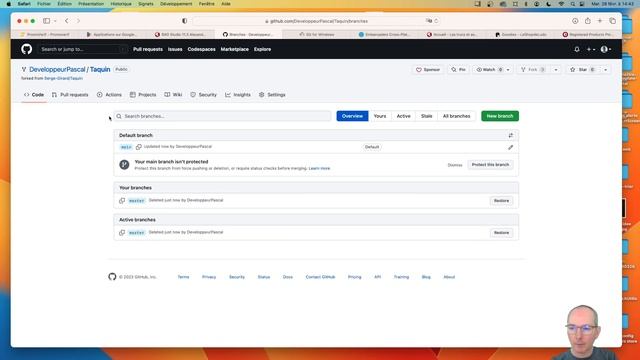Copy master name under Your branches
The image size is (640, 360).
click(122, 200)
